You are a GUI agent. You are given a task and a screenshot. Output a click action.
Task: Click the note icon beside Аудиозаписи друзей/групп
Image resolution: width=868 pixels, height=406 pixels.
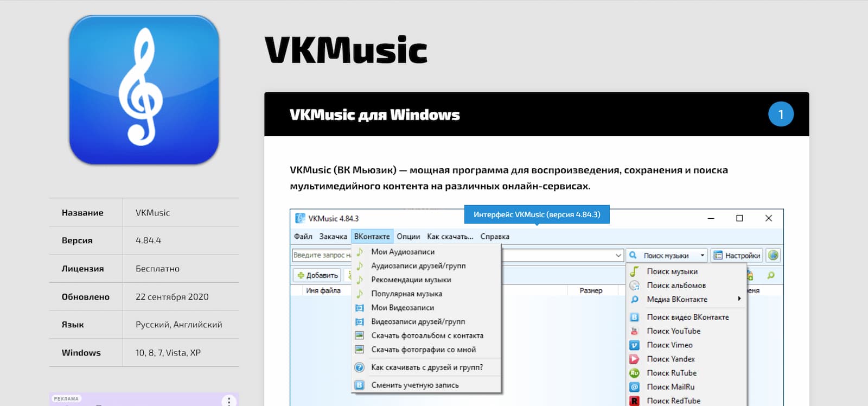[359, 266]
